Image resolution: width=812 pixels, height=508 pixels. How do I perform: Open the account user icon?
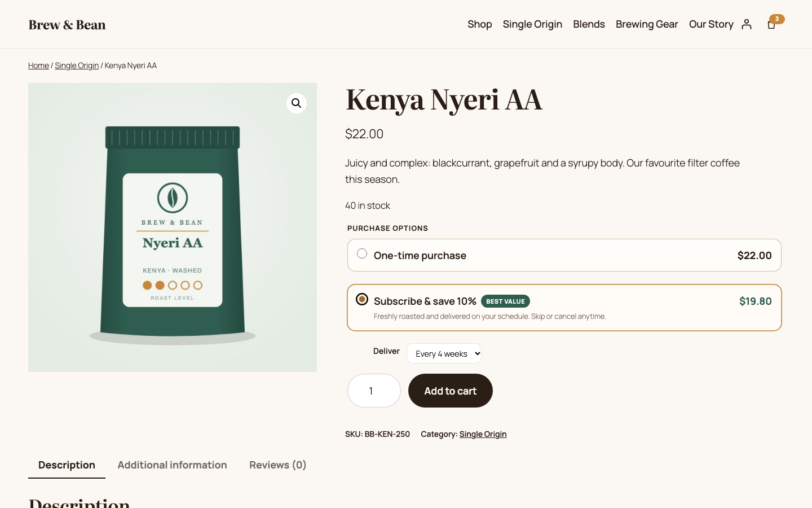pyautogui.click(x=747, y=24)
